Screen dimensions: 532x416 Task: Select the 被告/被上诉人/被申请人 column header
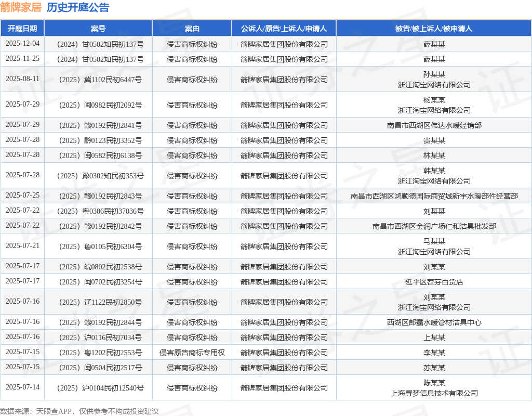click(434, 29)
